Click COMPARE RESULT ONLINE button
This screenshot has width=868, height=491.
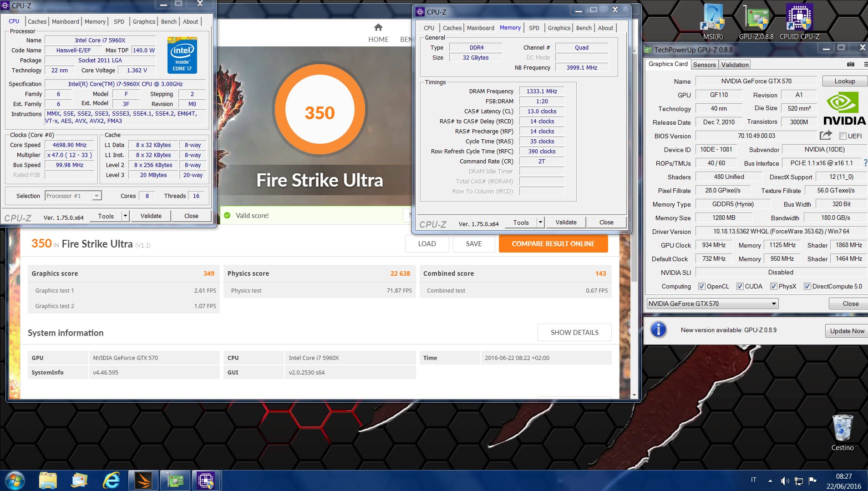click(x=553, y=243)
